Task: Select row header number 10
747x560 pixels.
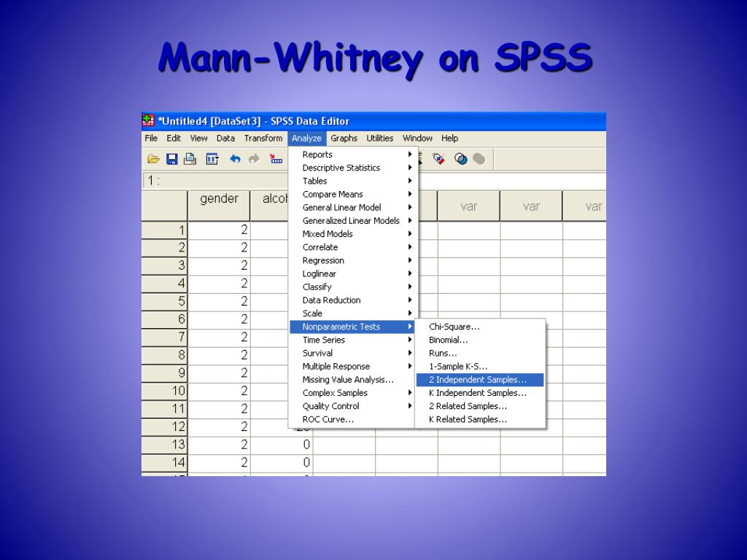Action: [164, 391]
